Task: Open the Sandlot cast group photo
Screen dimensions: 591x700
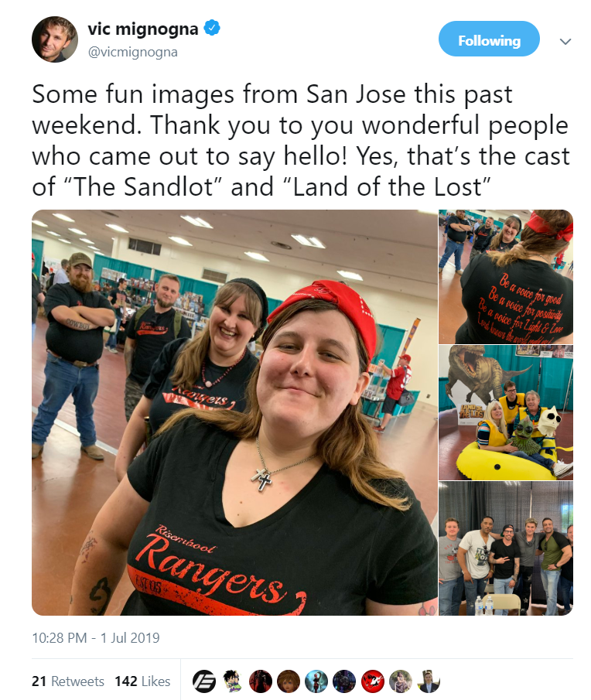Action: pos(506,548)
